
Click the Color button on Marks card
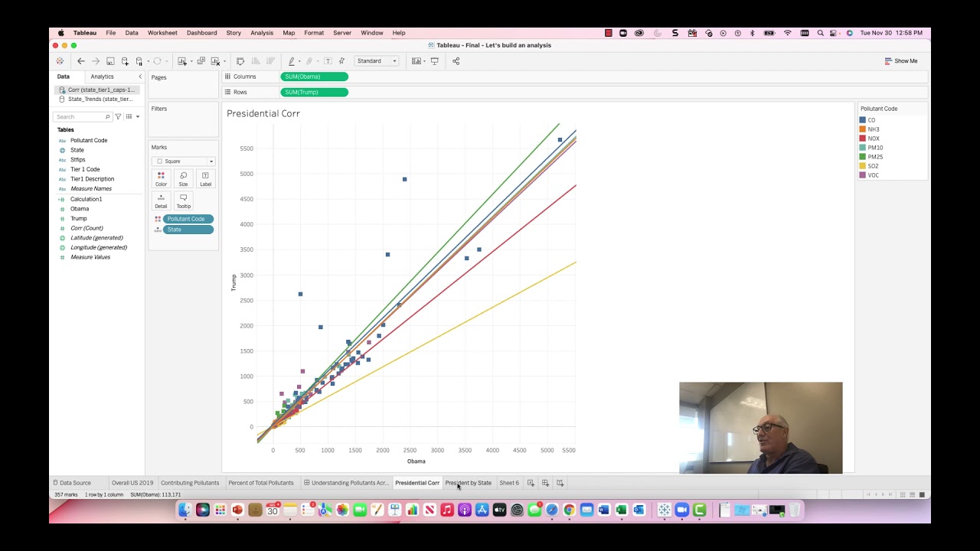[x=161, y=179]
